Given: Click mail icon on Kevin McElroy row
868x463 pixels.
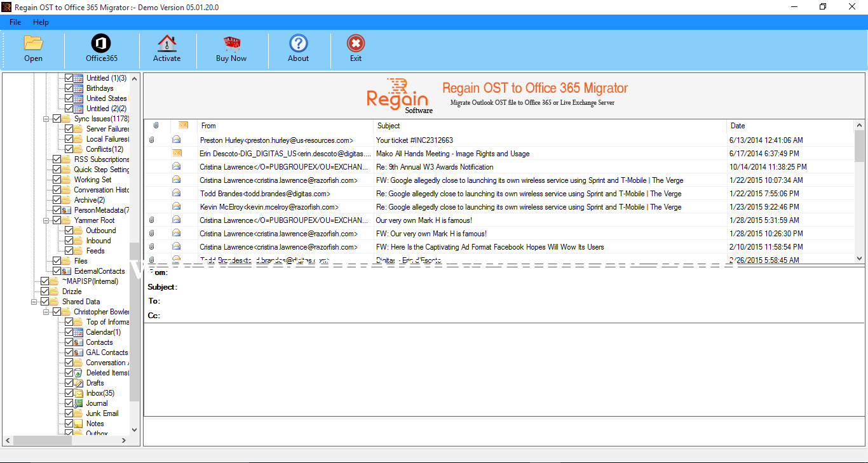Looking at the screenshot, I should pos(177,207).
